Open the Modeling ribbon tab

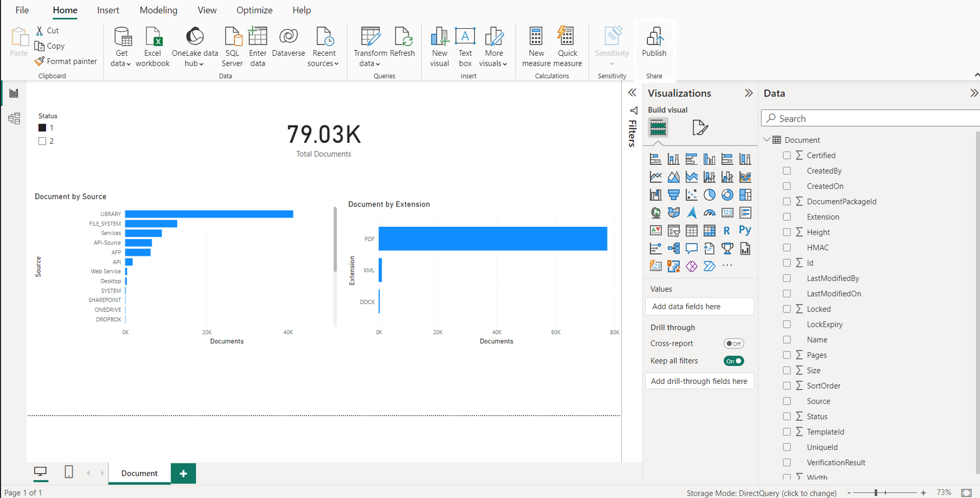158,10
